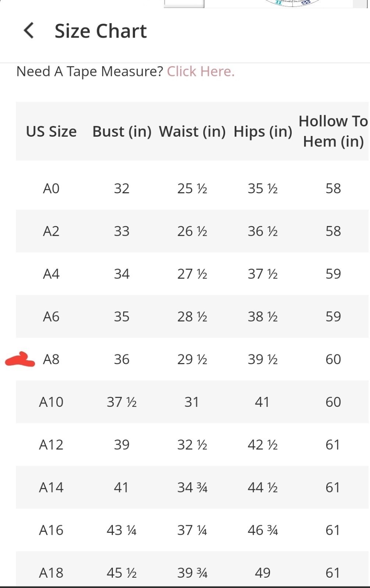
Task: Select the A10 size row label
Action: [51, 402]
